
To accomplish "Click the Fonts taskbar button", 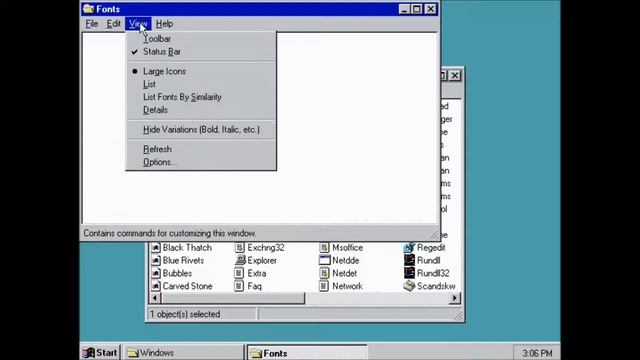I will tap(307, 353).
